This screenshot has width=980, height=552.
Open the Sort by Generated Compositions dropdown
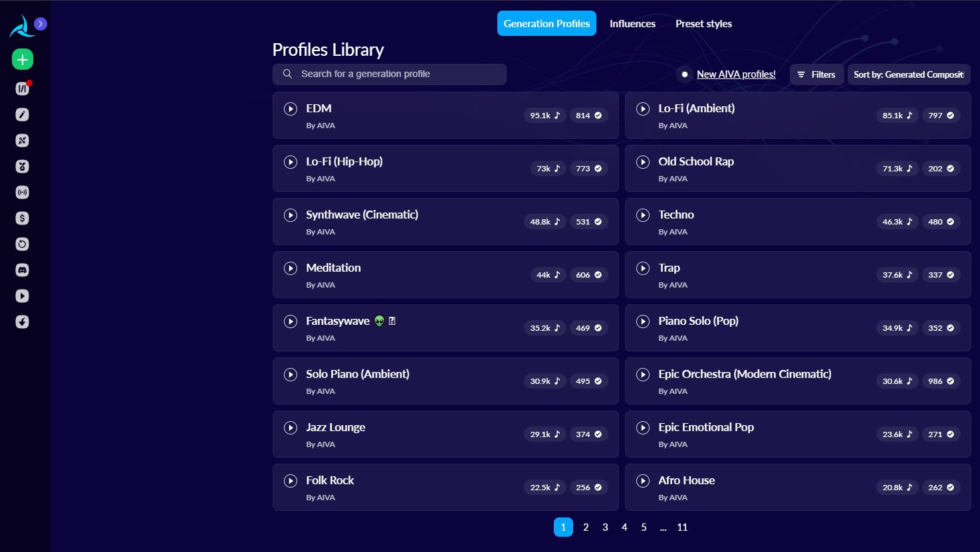click(x=909, y=74)
